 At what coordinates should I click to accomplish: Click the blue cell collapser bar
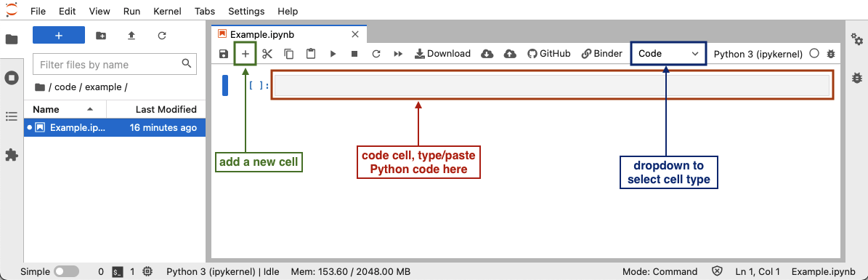225,85
